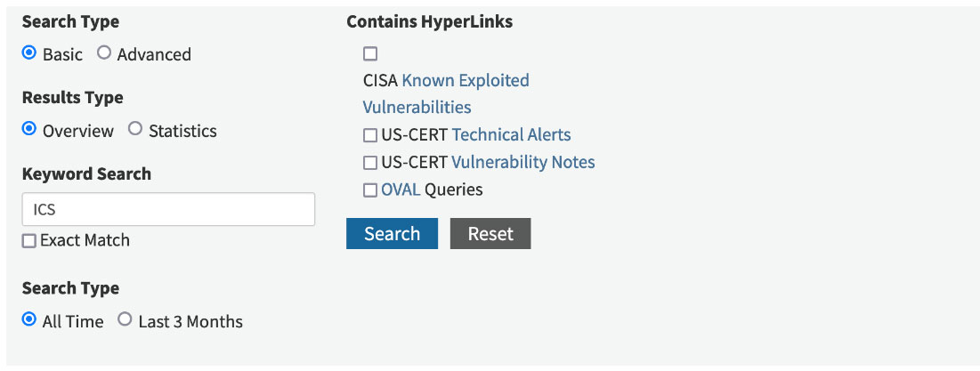
Task: Check the CISA Known Exploited Vulnerabilities box
Action: pyautogui.click(x=370, y=54)
